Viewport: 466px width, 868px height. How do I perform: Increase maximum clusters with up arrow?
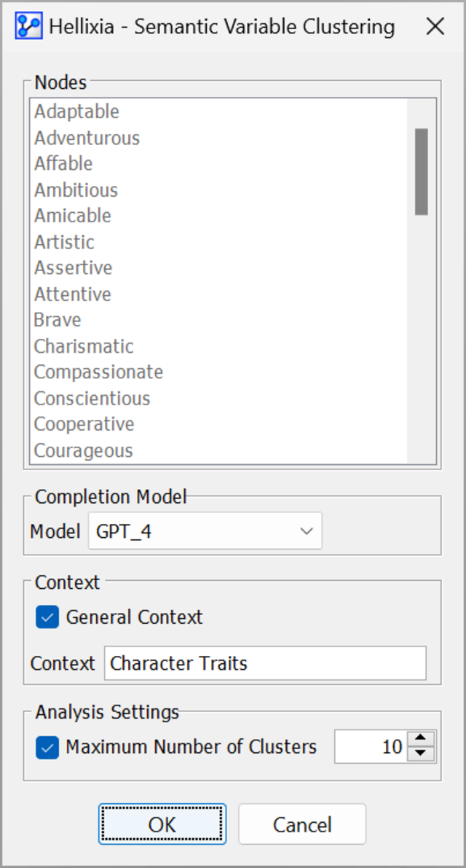tap(420, 739)
